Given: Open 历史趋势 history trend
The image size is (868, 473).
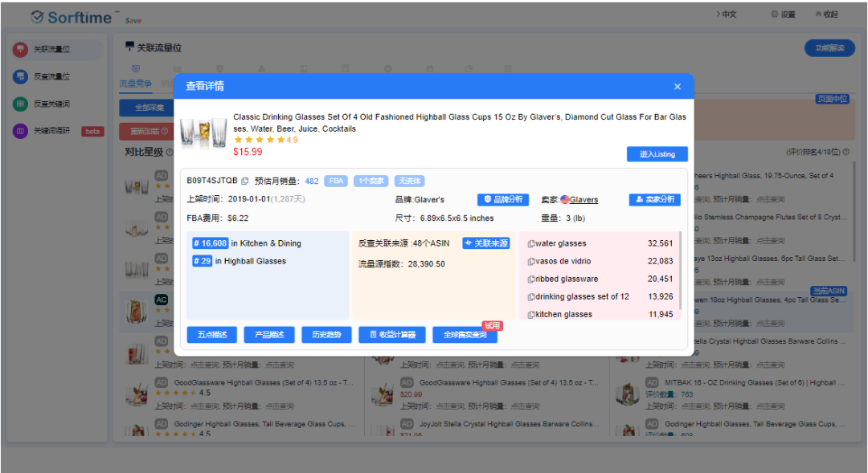Looking at the screenshot, I should point(326,335).
